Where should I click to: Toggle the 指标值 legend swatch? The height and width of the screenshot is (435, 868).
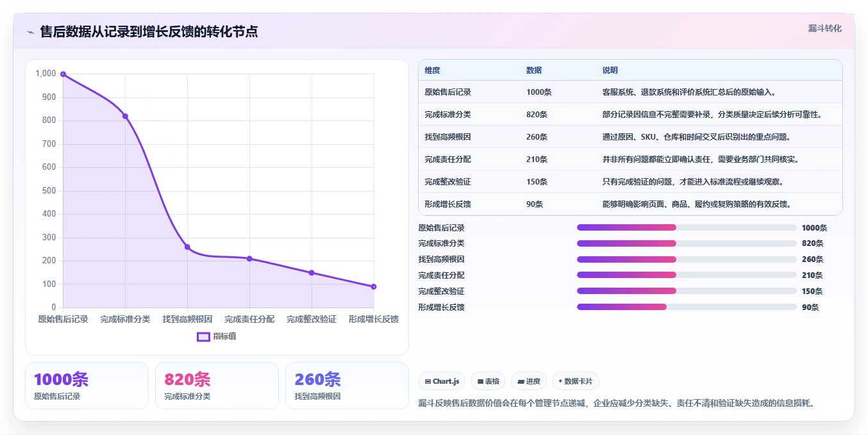click(x=203, y=336)
